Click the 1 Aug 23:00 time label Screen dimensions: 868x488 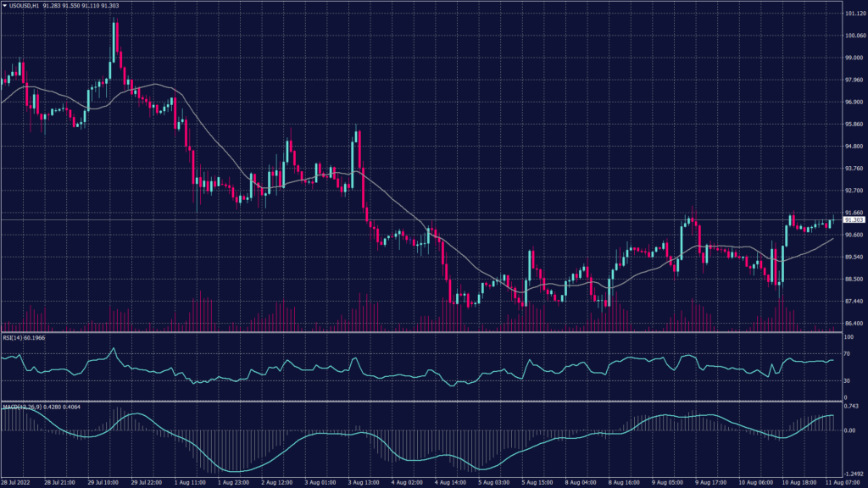coord(236,483)
